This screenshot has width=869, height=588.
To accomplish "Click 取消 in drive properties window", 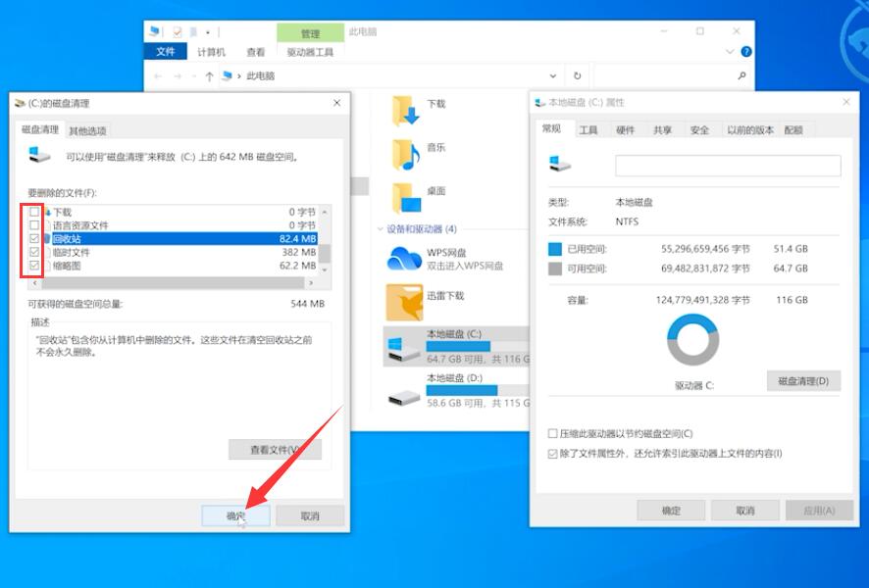I will (x=745, y=511).
